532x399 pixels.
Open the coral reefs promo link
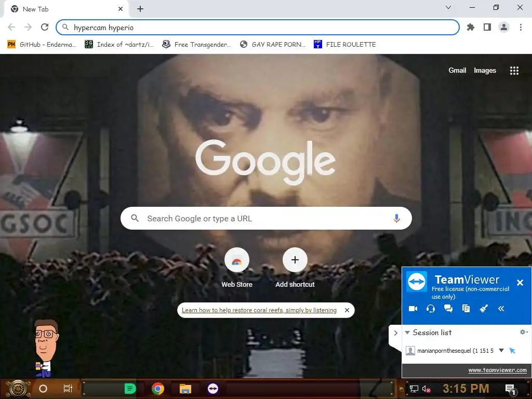click(x=259, y=310)
